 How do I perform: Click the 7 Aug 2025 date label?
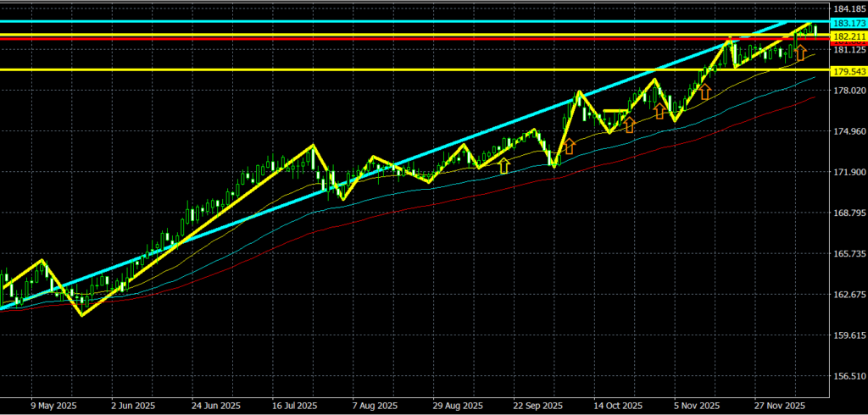point(376,406)
